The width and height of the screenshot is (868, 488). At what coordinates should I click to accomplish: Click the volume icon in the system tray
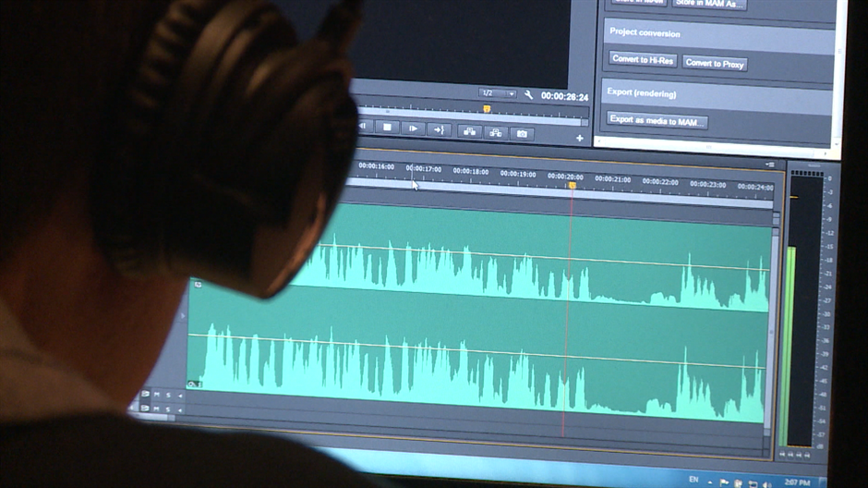765,483
